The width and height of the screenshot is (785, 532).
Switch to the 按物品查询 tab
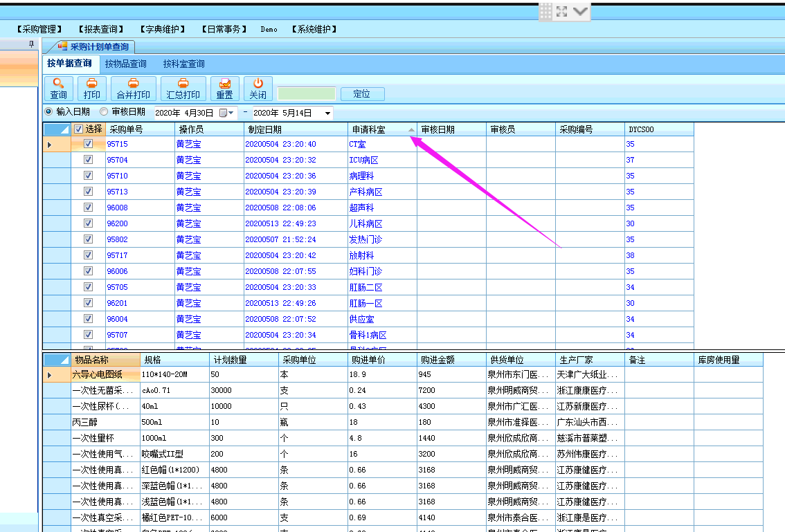pos(125,64)
